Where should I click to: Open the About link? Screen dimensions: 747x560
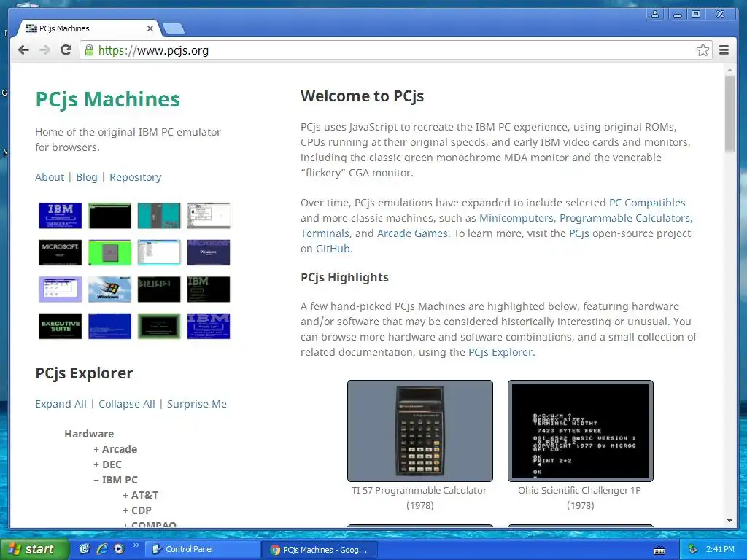coord(50,177)
